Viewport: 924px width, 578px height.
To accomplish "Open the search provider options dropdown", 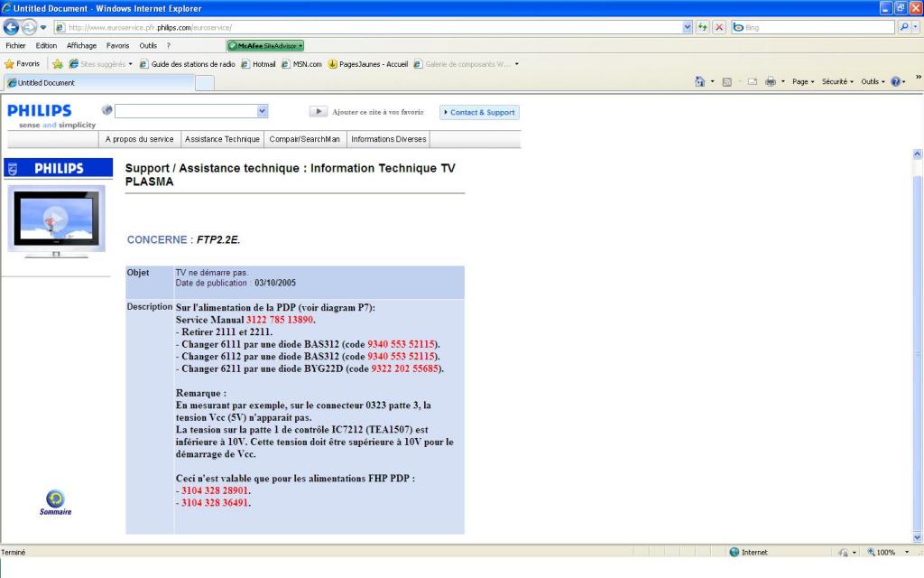I will click(x=915, y=27).
